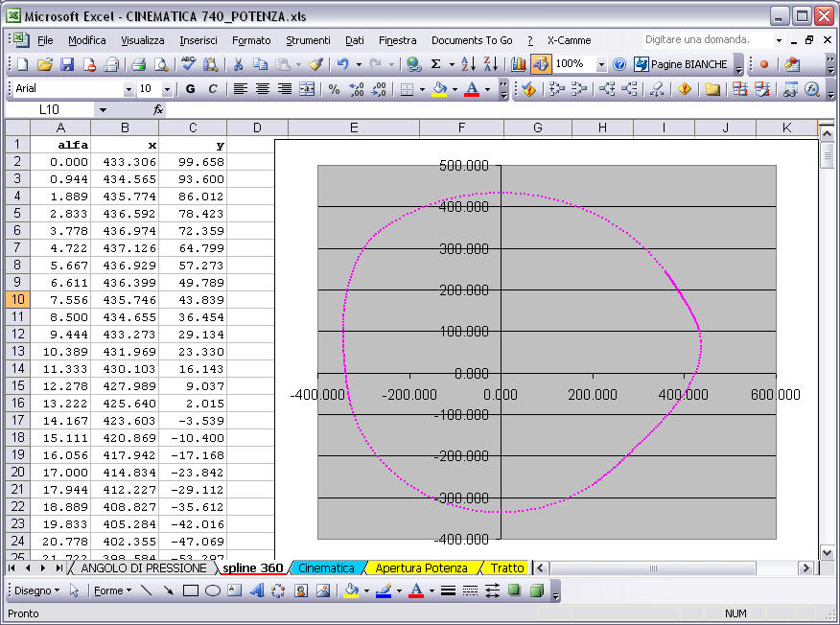
Task: Go to first sheet tab arrow
Action: coord(12,567)
